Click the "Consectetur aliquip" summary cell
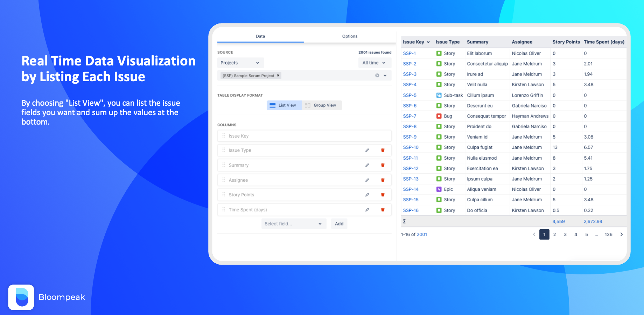The width and height of the screenshot is (644, 315). tap(487, 64)
